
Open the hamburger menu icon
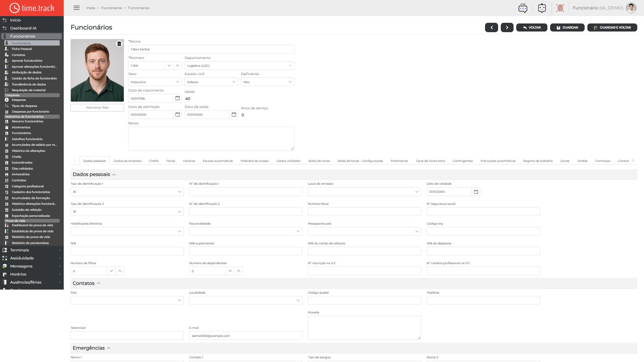[76, 8]
